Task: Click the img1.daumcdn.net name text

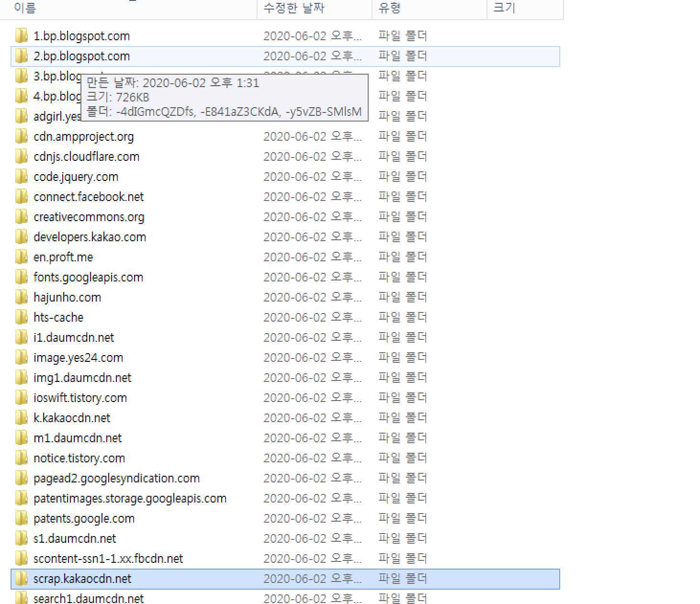Action: [x=82, y=378]
